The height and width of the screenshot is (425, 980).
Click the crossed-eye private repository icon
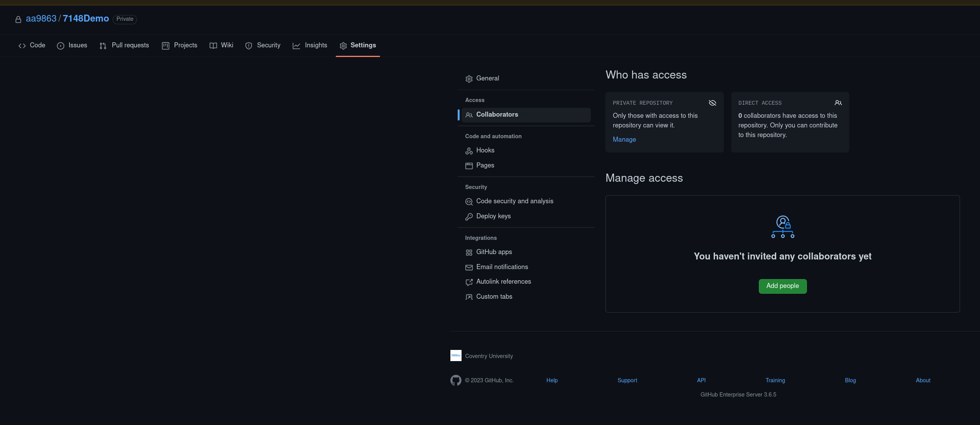point(712,103)
